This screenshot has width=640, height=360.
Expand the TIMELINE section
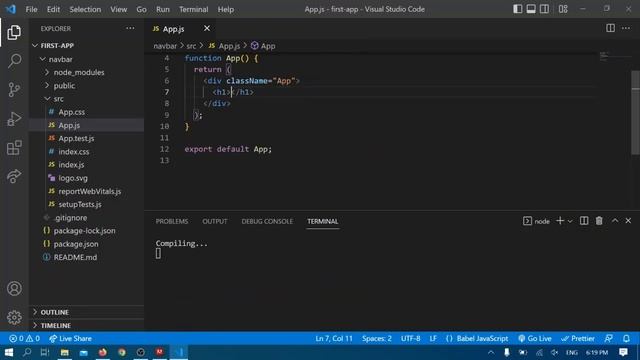(x=86, y=325)
